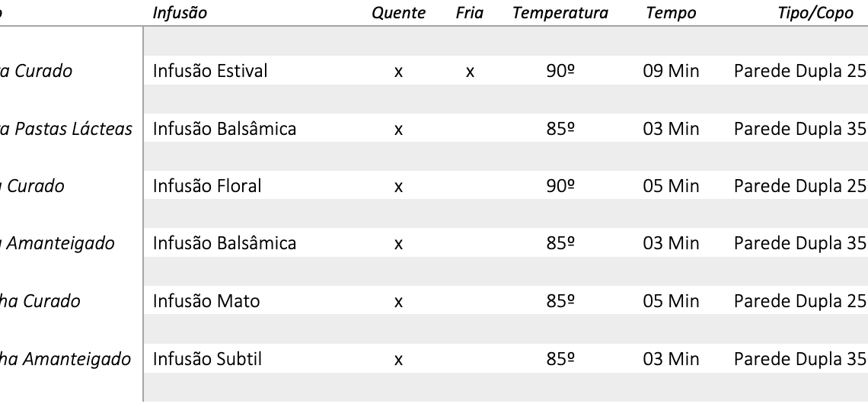This screenshot has width=868, height=404.
Task: Select the "Temperatura" column header
Action: point(560,13)
